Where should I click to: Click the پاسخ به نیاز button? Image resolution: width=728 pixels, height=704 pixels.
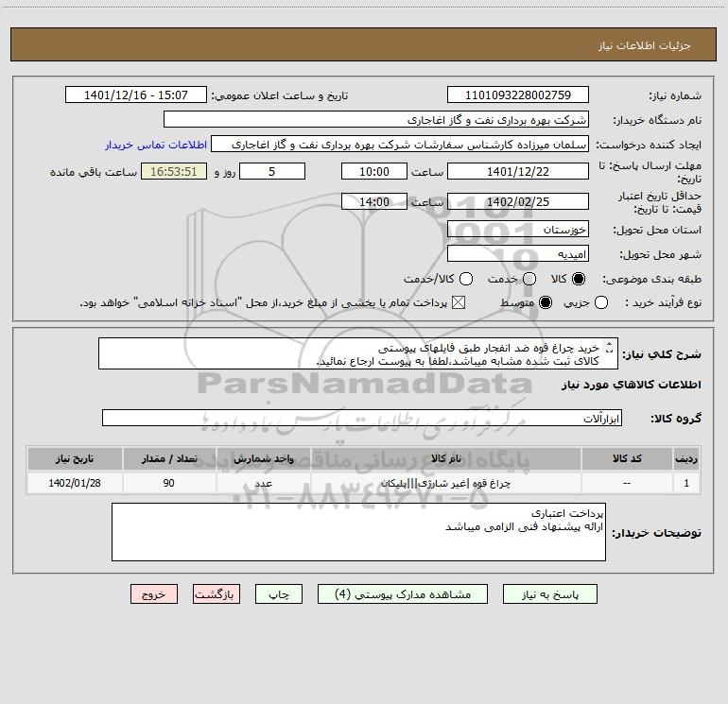[x=549, y=594]
